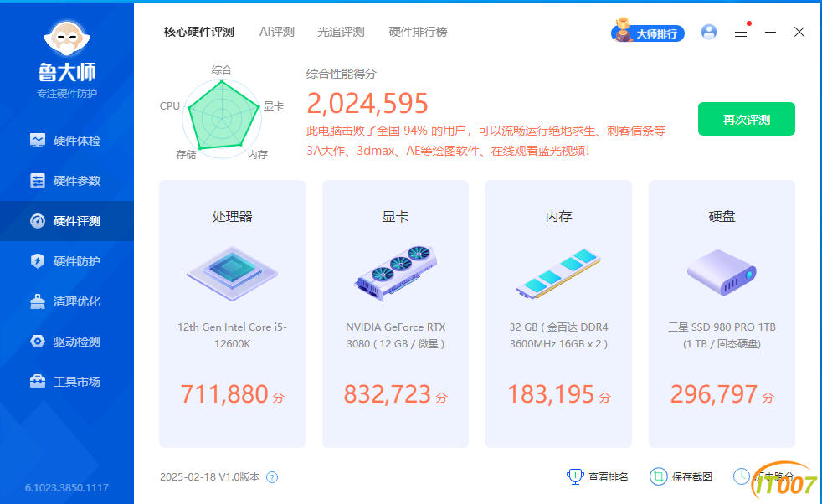Click the 硬盘 card title
Screen dimensions: 822x504
tap(722, 217)
